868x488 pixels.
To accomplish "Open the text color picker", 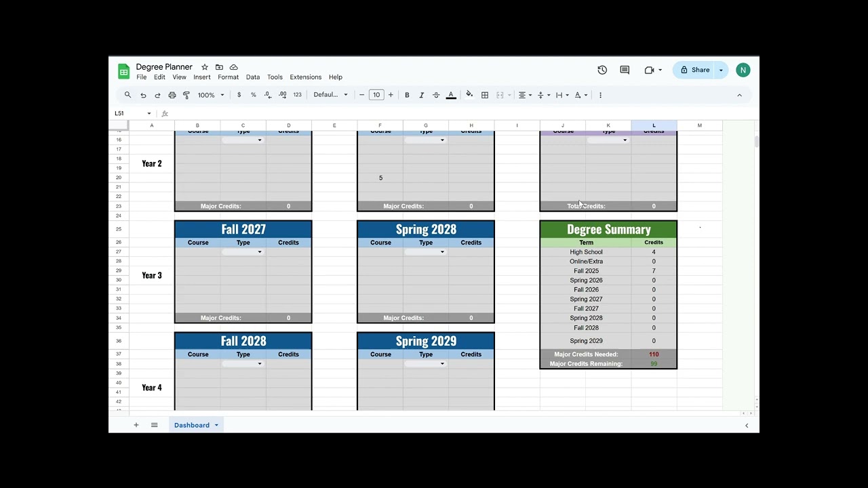I will tap(451, 95).
